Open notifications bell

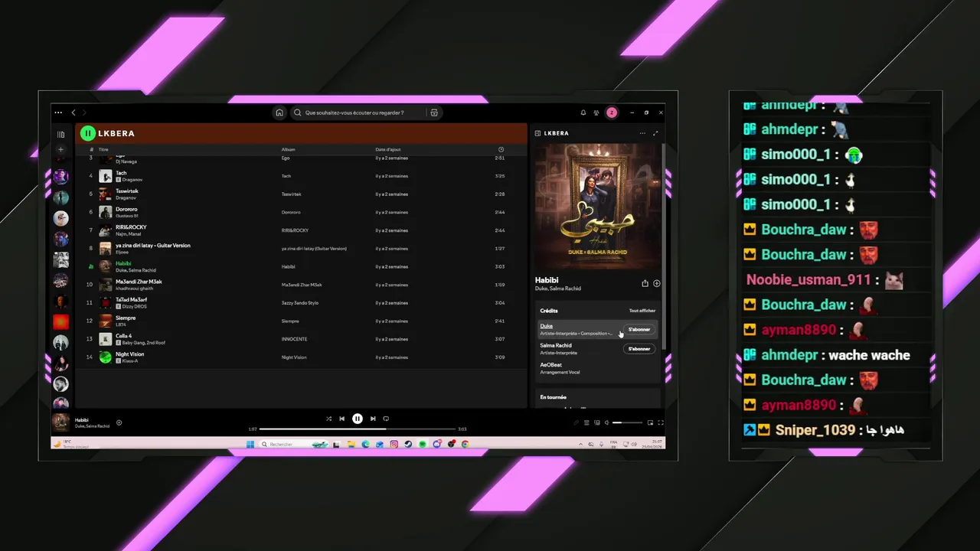[x=583, y=112]
